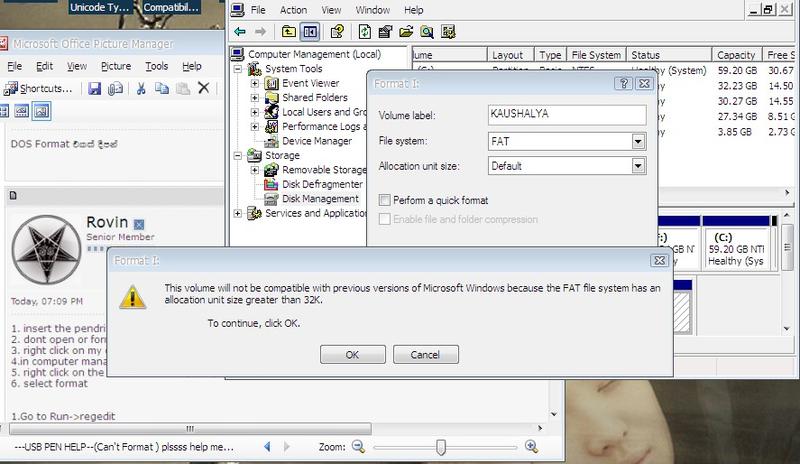Click the Status column header
The width and height of the screenshot is (800, 464).
point(668,55)
